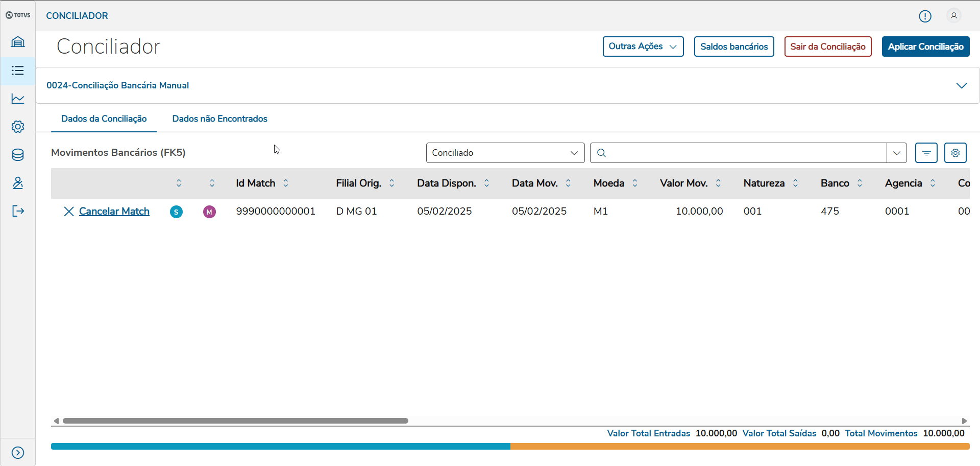
Task: Click the Id Match value 9990000000001
Action: click(276, 211)
